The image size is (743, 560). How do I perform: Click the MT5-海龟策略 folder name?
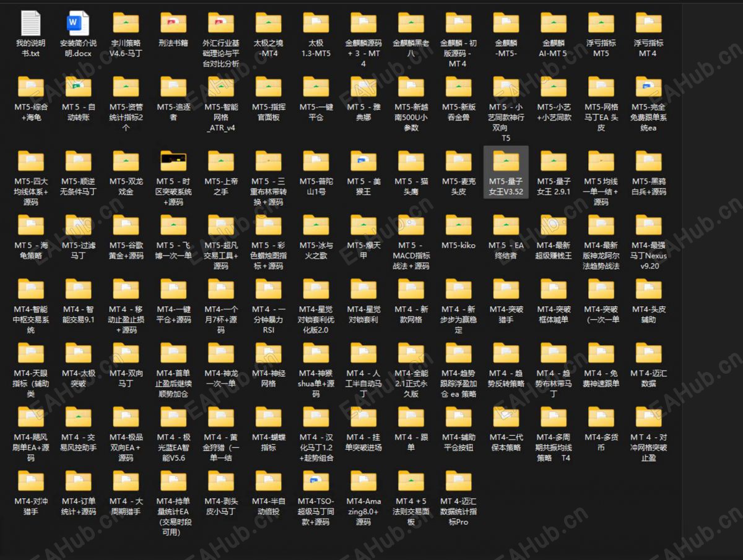click(x=30, y=250)
